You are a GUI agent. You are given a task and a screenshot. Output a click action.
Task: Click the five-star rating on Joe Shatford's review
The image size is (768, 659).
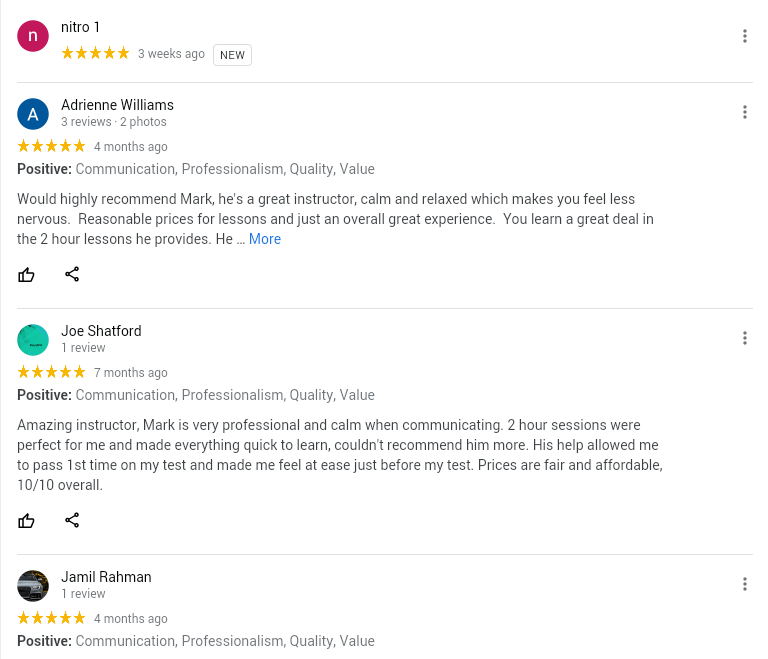pos(51,372)
